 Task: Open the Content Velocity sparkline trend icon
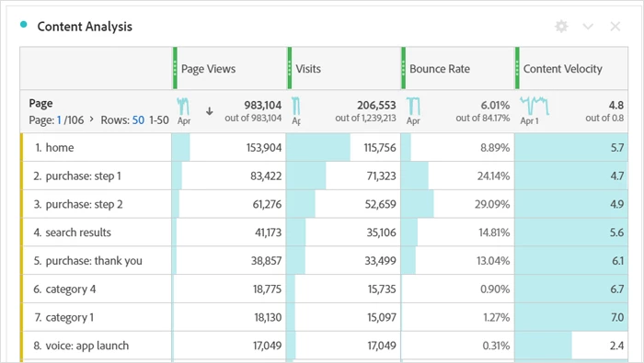[x=535, y=107]
